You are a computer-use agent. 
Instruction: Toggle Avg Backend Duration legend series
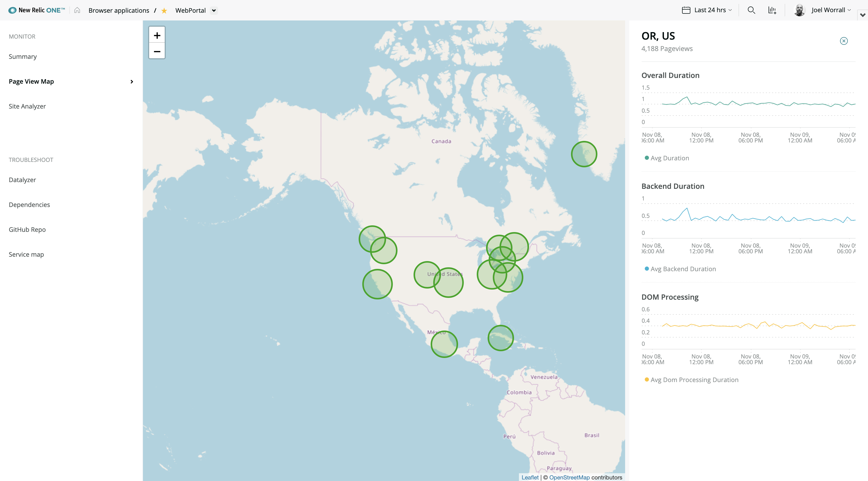(680, 269)
